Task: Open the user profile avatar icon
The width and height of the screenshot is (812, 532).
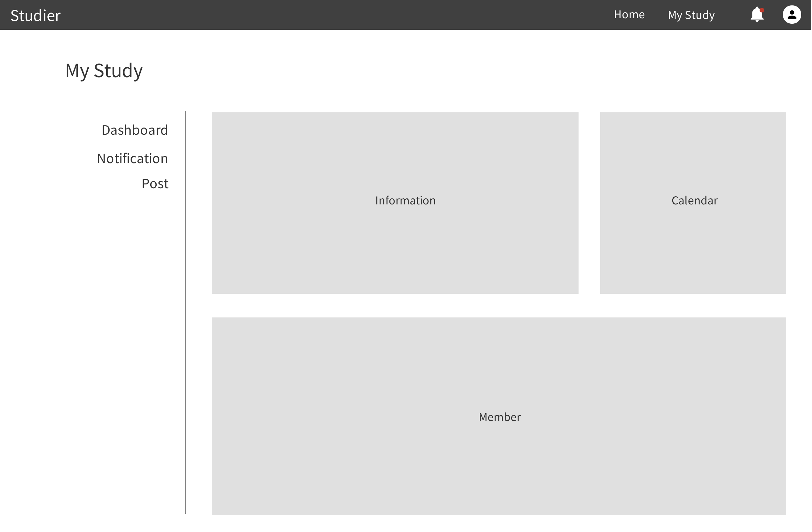Action: pos(792,14)
